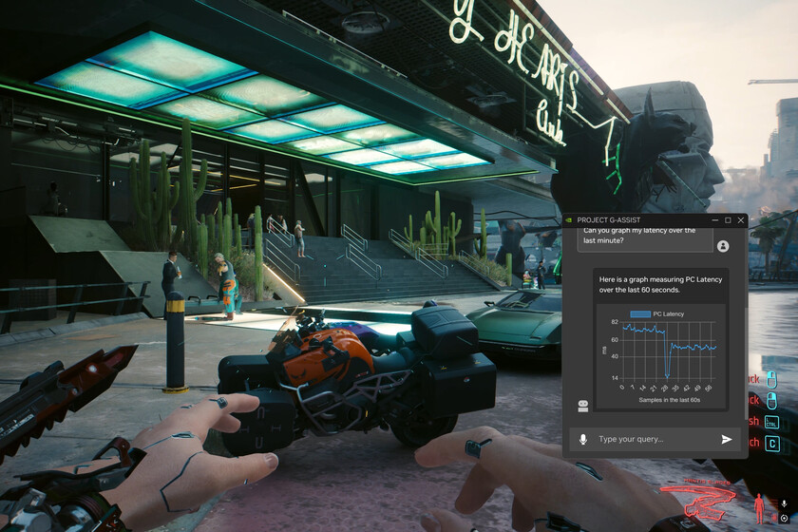This screenshot has height=532, width=798.
Task: Minimize the Project G-Assist window
Action: (x=713, y=219)
